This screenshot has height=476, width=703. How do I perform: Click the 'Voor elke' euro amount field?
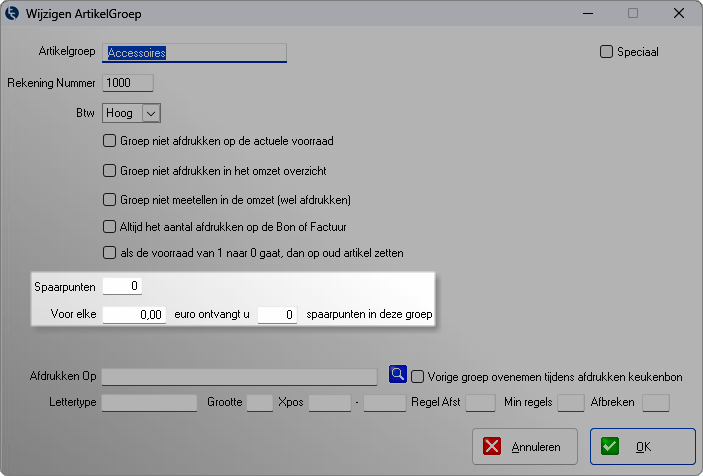(x=134, y=315)
